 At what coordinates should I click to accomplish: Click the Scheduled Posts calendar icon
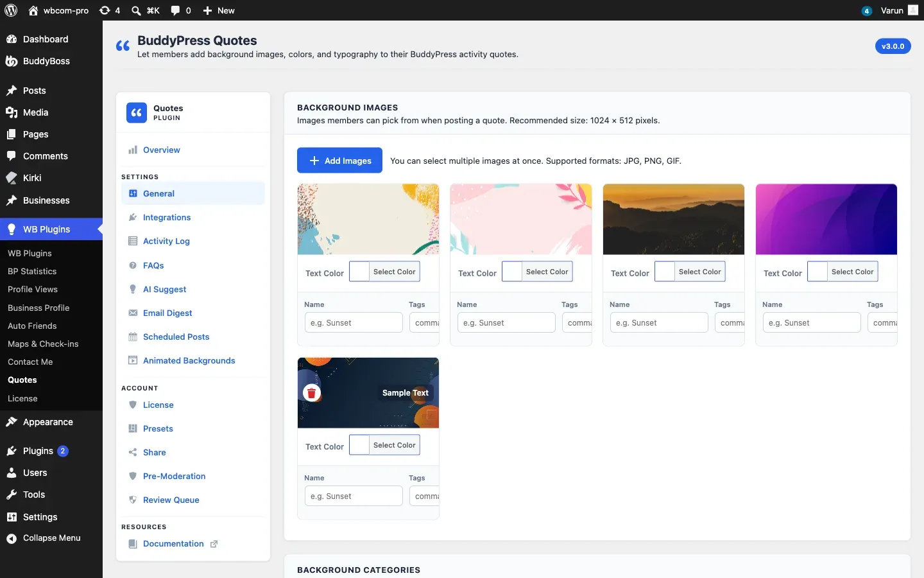point(133,337)
